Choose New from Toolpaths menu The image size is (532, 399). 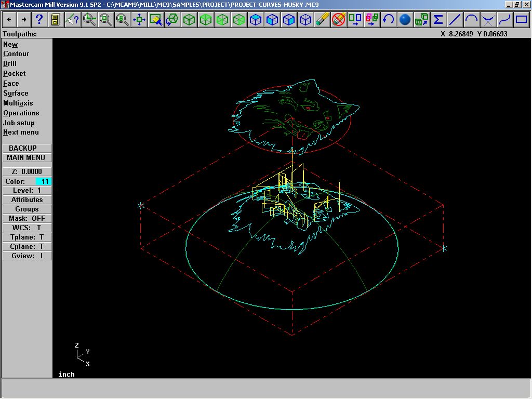(10, 45)
